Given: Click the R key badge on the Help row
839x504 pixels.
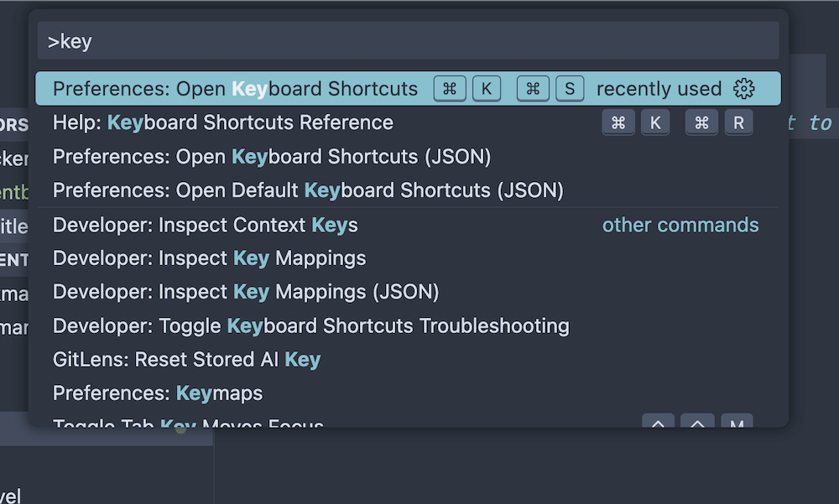Looking at the screenshot, I should [739, 122].
